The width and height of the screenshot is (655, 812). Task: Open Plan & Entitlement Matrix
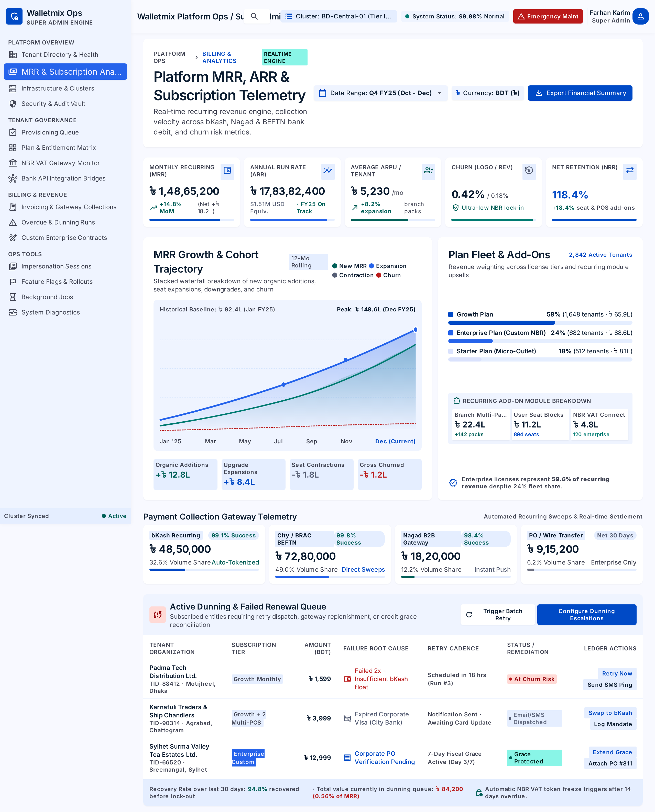pyautogui.click(x=65, y=148)
